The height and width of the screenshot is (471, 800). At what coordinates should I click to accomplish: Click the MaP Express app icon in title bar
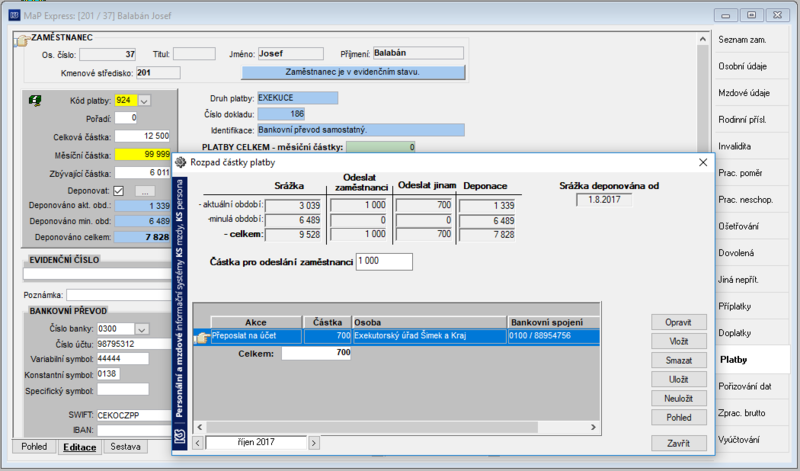pos(14,15)
